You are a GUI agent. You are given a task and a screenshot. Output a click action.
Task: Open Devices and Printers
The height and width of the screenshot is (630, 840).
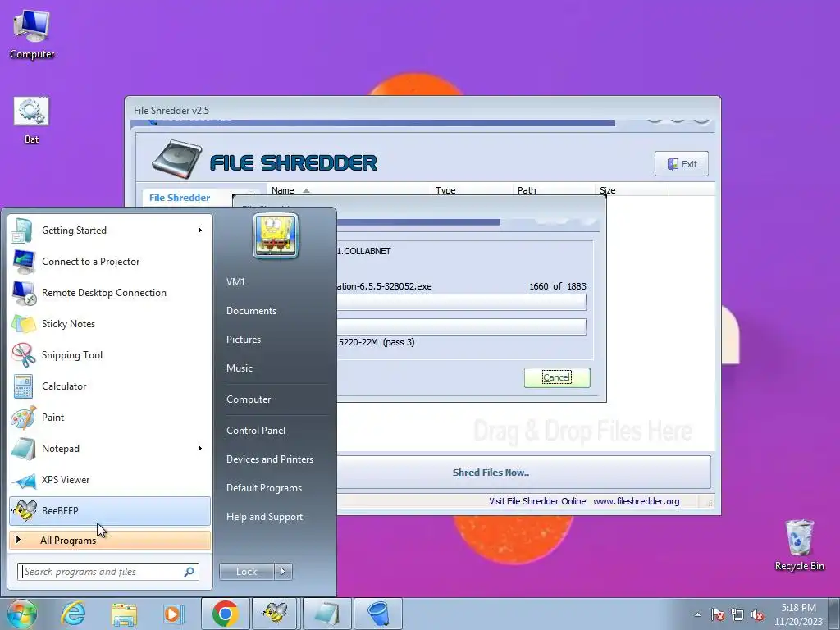point(270,459)
